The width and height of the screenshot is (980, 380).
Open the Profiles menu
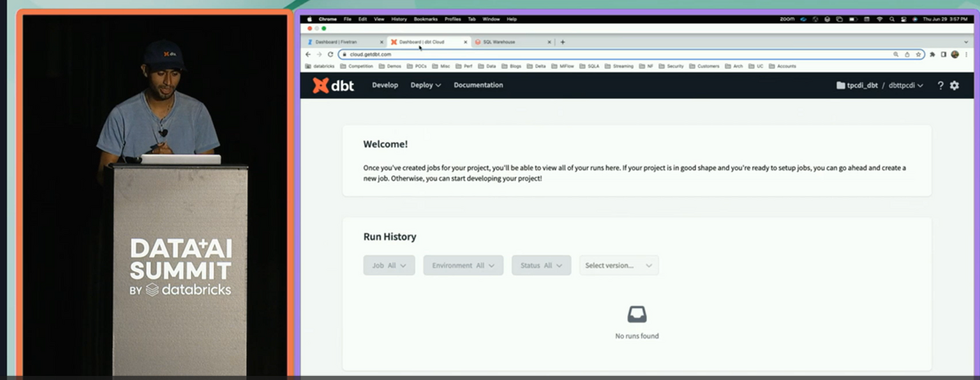[452, 19]
